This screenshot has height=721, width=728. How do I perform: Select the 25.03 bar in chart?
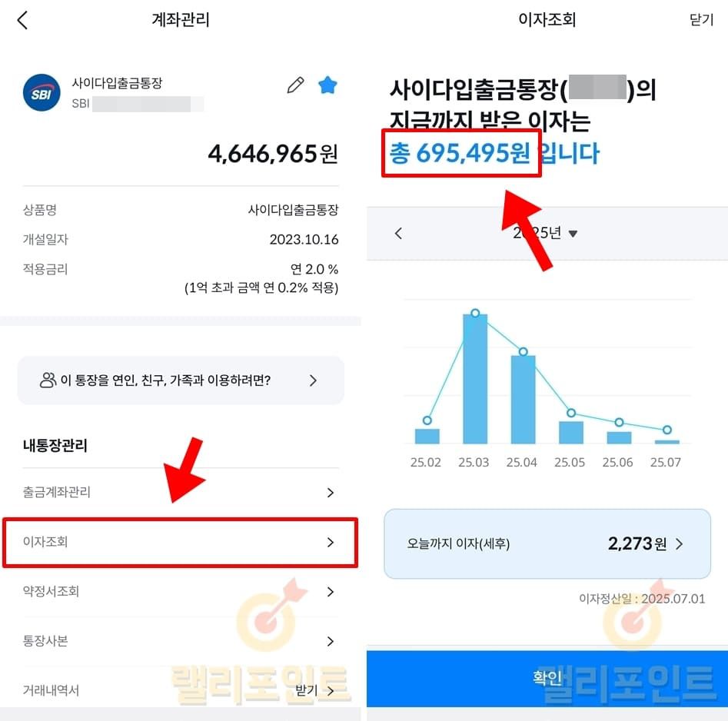pos(475,379)
